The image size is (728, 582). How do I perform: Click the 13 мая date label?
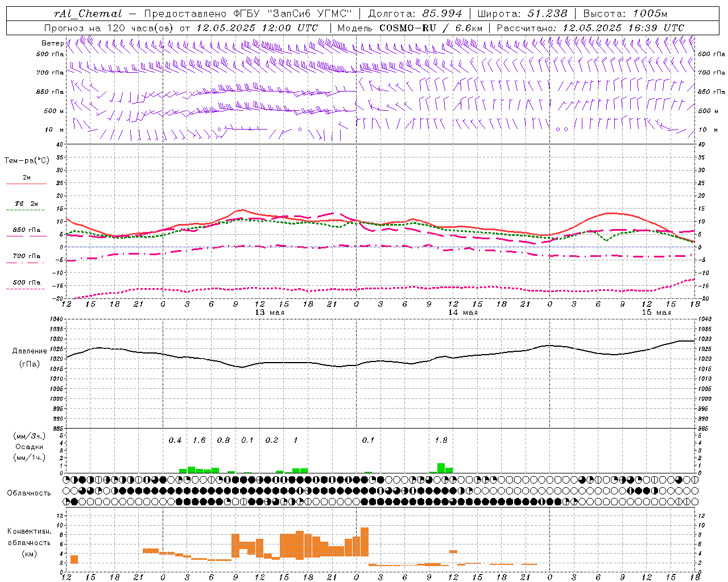tap(270, 313)
